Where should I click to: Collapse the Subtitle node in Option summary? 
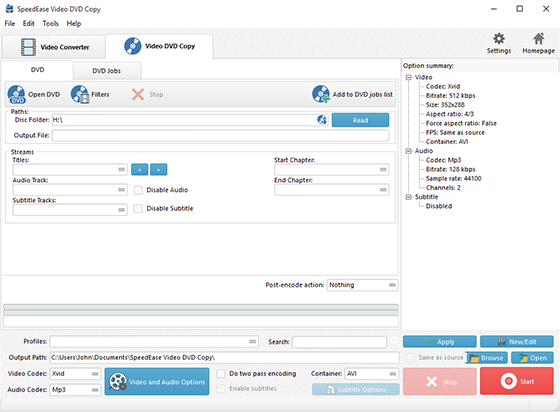(x=409, y=197)
